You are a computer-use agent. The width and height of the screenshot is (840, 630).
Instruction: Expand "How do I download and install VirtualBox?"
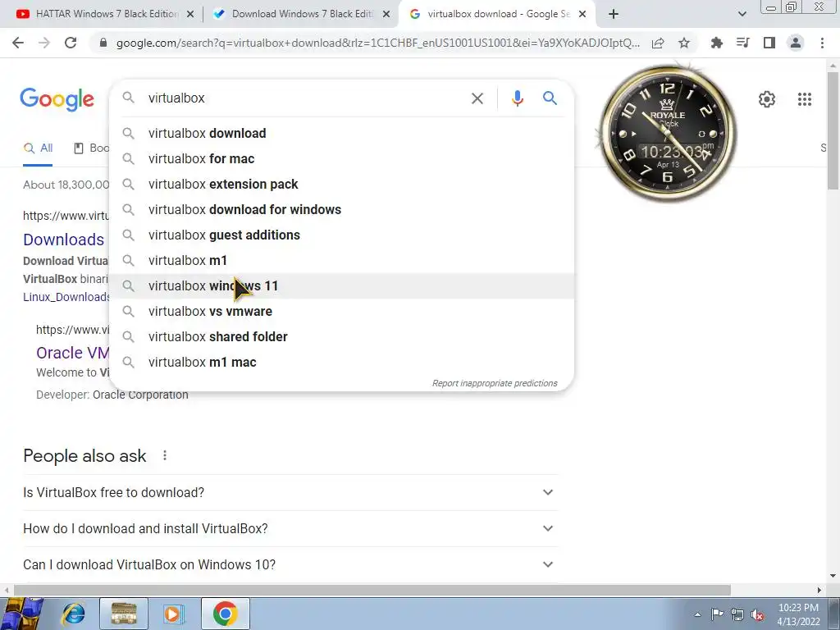(x=290, y=528)
